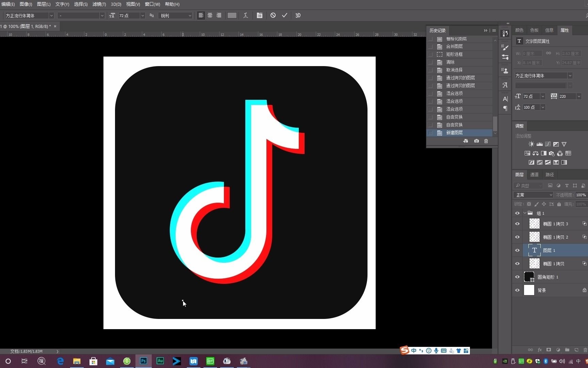The width and height of the screenshot is (588, 368).
Task: Add a Channel Mixer adjustment
Action: pyautogui.click(x=560, y=153)
